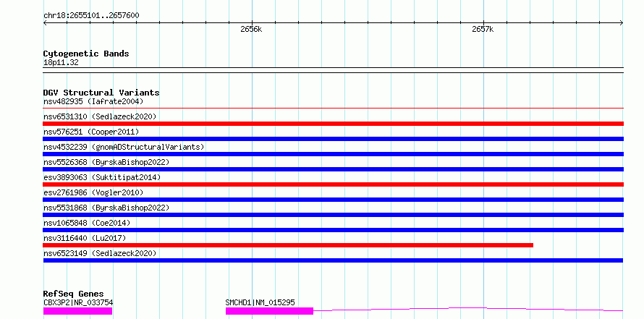Select the blue nsv1065848 variant bar
This screenshot has width=644, height=319.
pos(333,230)
